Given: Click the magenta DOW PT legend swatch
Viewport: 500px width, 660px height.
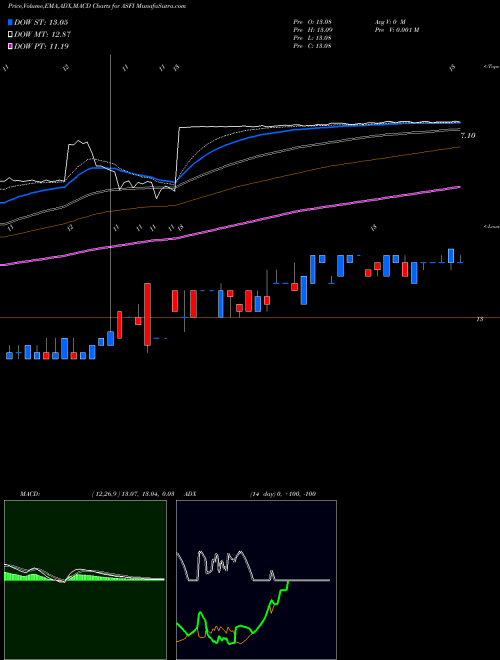Looking at the screenshot, I should (x=11, y=46).
